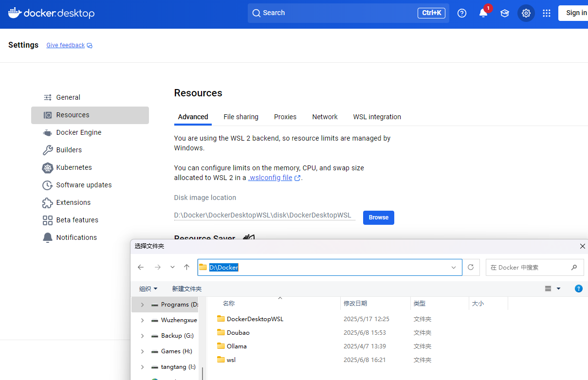The width and height of the screenshot is (588, 380).
Task: Click the feedback icon beside Give feedback
Action: 90,46
